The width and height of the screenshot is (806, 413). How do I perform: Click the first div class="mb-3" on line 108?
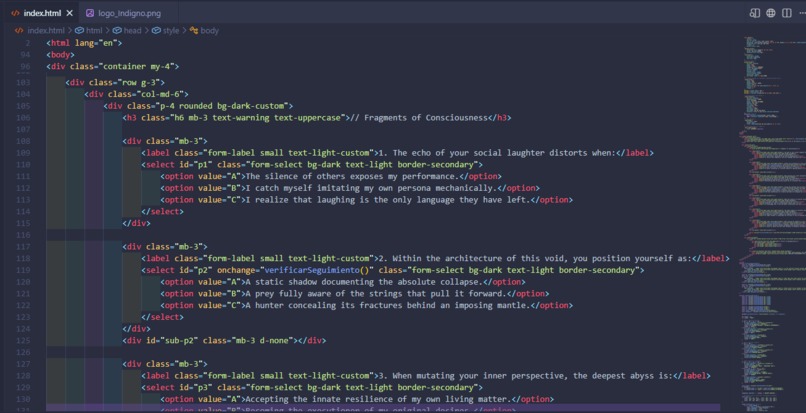pos(165,141)
